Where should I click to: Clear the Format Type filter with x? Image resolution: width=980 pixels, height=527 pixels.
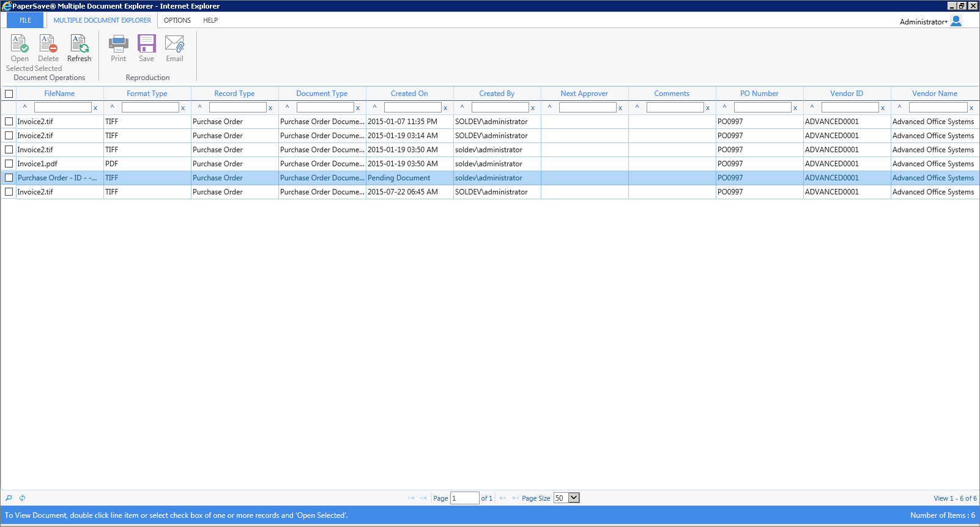[x=183, y=108]
